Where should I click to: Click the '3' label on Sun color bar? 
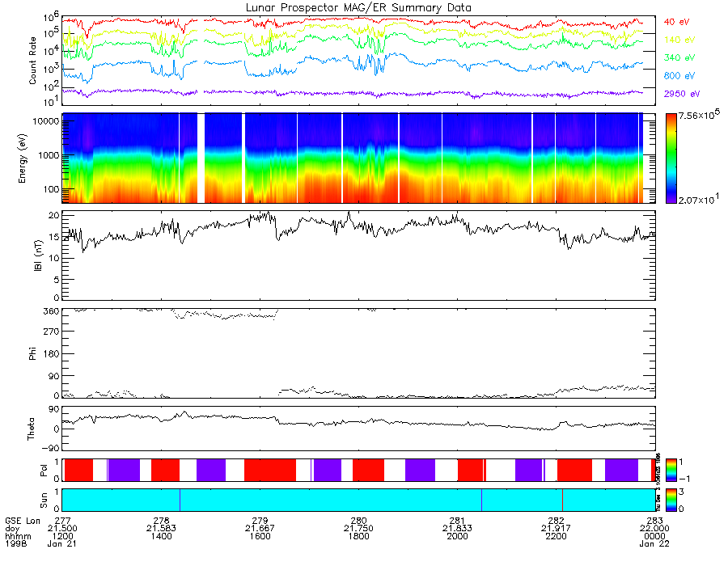tap(681, 492)
